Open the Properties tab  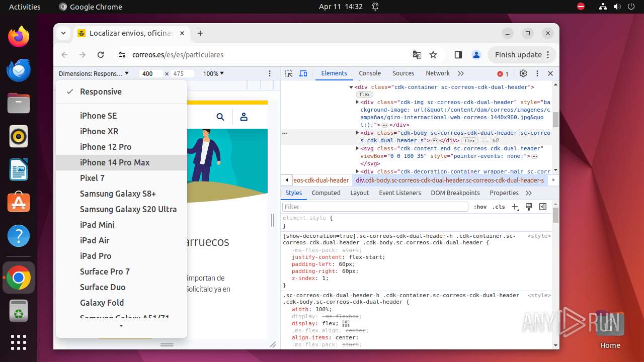point(504,193)
